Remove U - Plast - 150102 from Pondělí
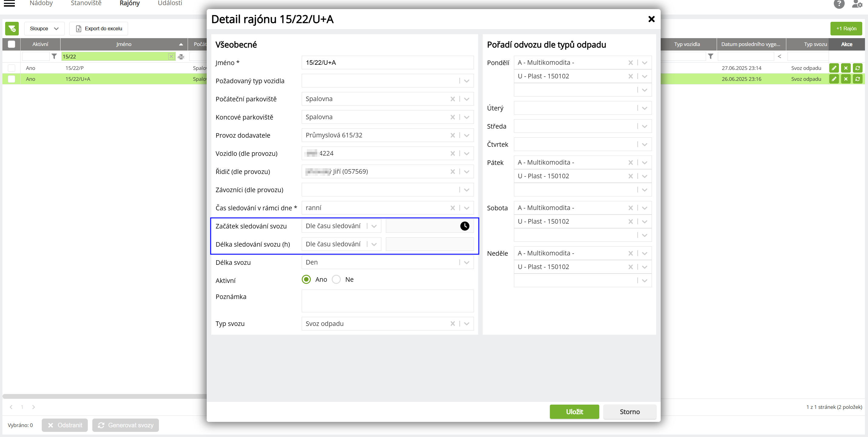 coord(630,77)
